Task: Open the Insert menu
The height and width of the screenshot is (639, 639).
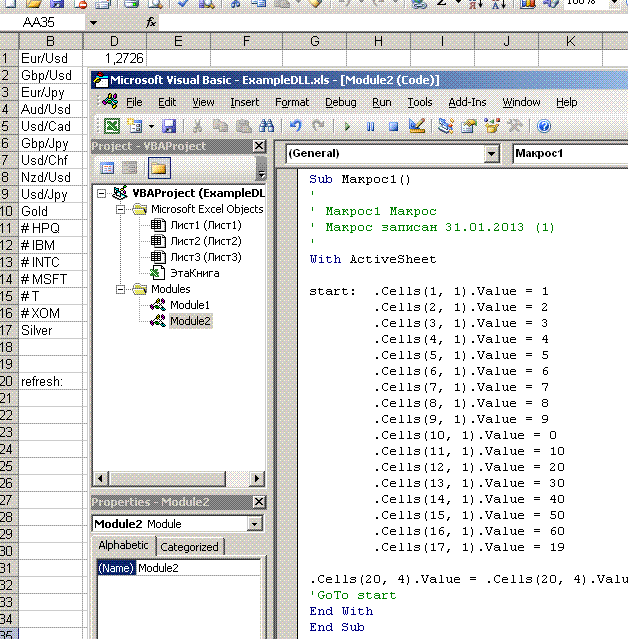Action: [x=245, y=102]
